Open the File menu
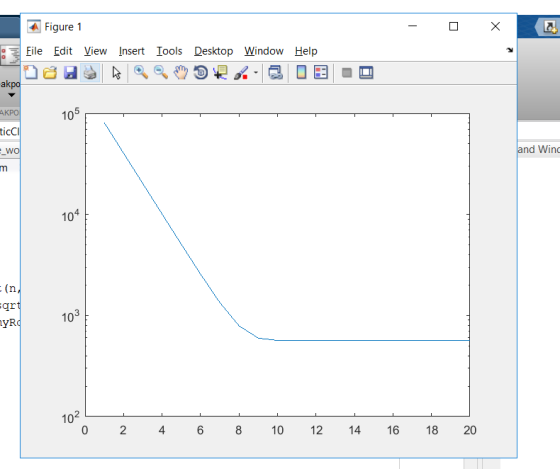This screenshot has width=560, height=469. pyautogui.click(x=34, y=51)
